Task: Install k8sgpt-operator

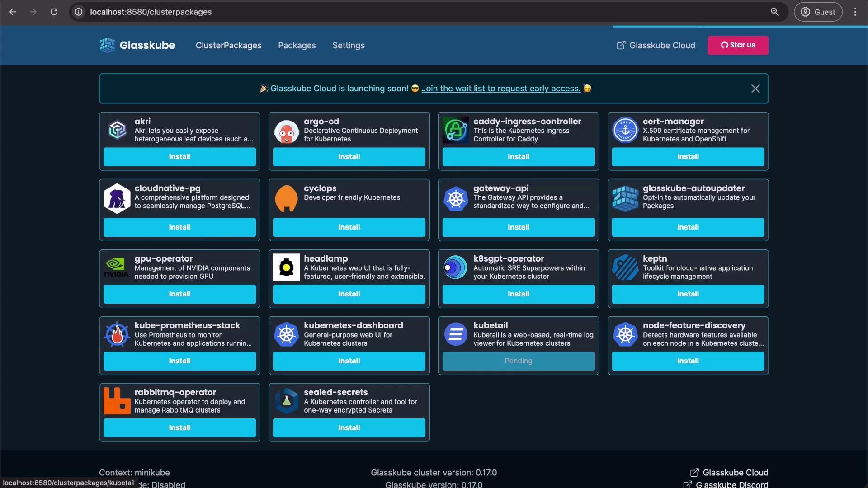Action: (519, 294)
